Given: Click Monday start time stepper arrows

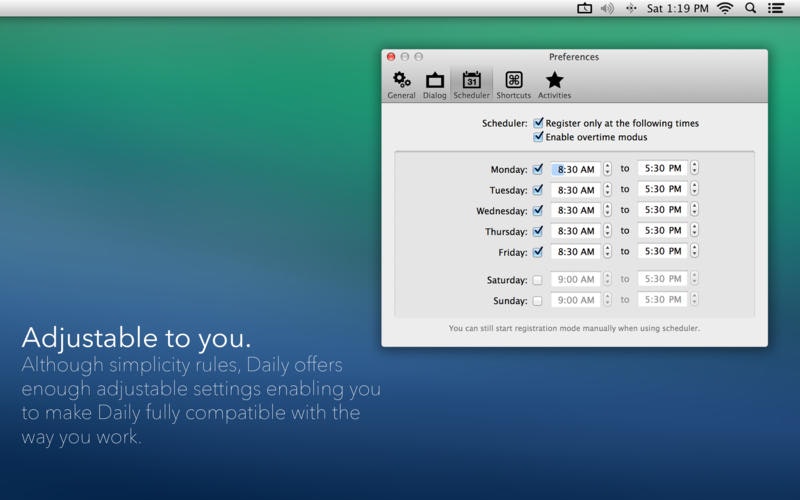Looking at the screenshot, I should click(607, 169).
